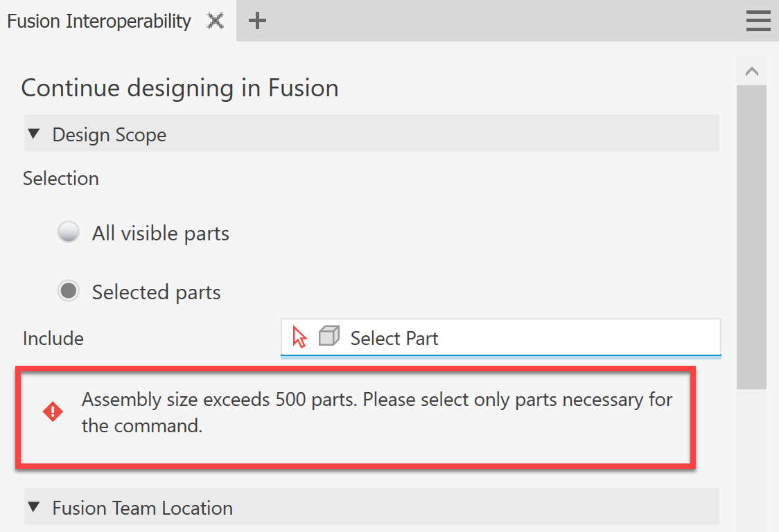Expand the Fusion Team Location section
The width and height of the screenshot is (779, 532).
point(34,507)
